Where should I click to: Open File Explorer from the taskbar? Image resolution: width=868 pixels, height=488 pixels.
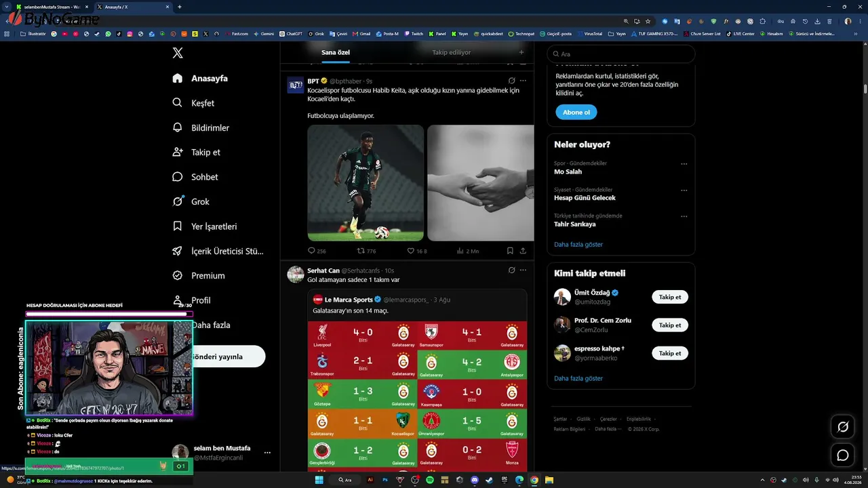(x=549, y=480)
